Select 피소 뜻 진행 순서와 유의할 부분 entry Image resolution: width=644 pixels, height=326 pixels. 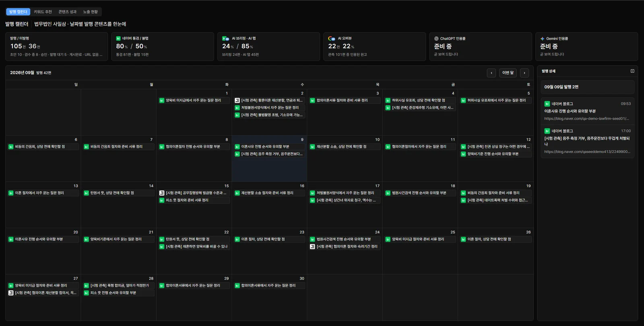click(x=118, y=293)
